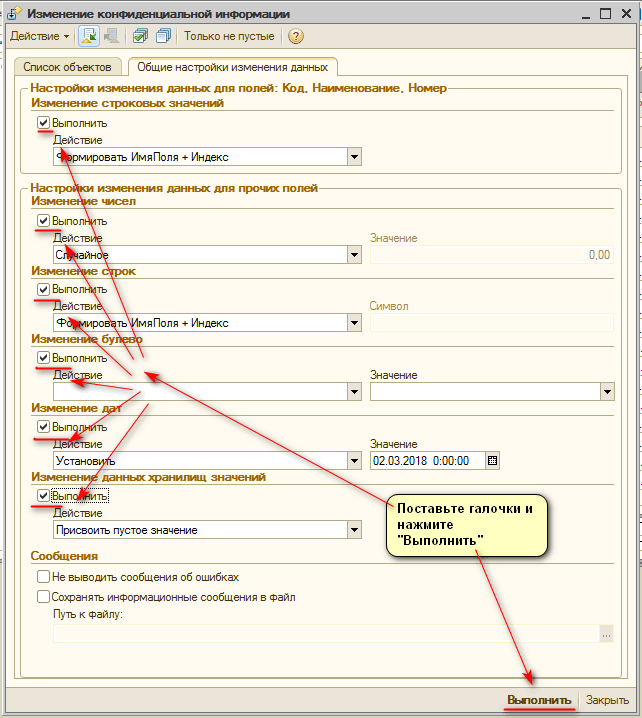Check 'Сохранять информационные сообщения в файл'
642x718 pixels.
43,597
